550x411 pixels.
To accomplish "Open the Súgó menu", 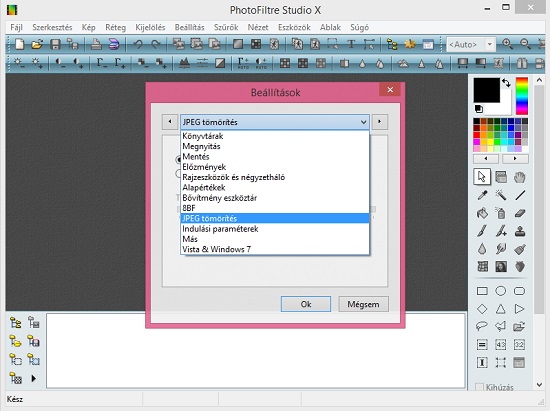I will coord(359,27).
